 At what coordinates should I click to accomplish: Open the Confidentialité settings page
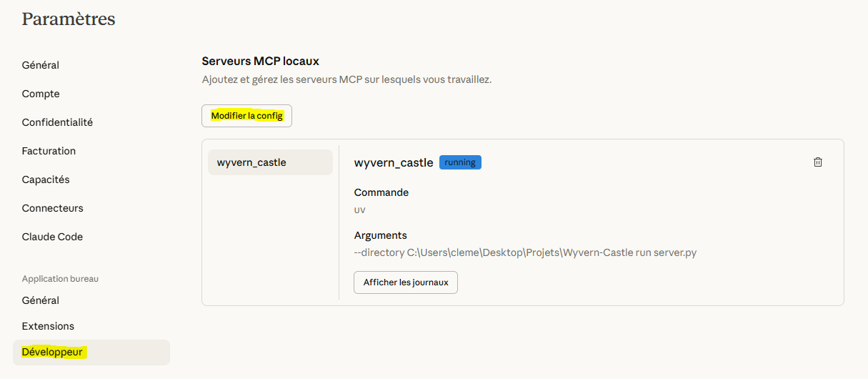(x=57, y=122)
